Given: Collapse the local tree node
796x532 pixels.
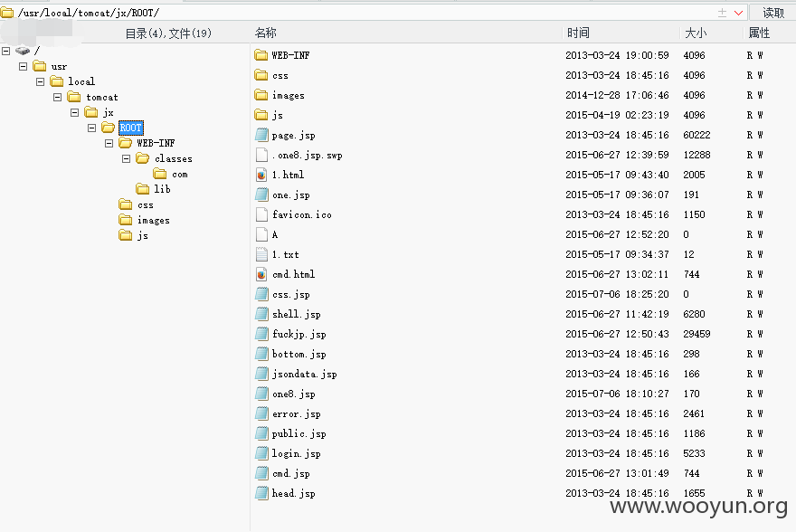Looking at the screenshot, I should pyautogui.click(x=40, y=81).
